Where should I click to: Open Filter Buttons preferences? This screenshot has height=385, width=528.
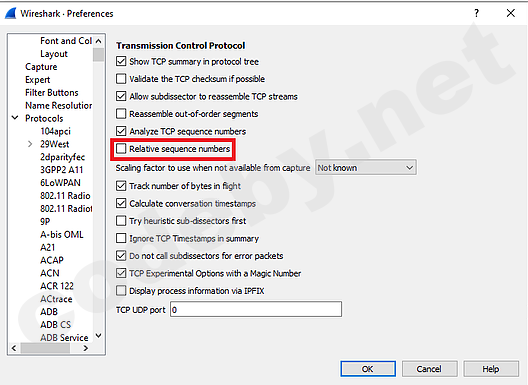[52, 92]
